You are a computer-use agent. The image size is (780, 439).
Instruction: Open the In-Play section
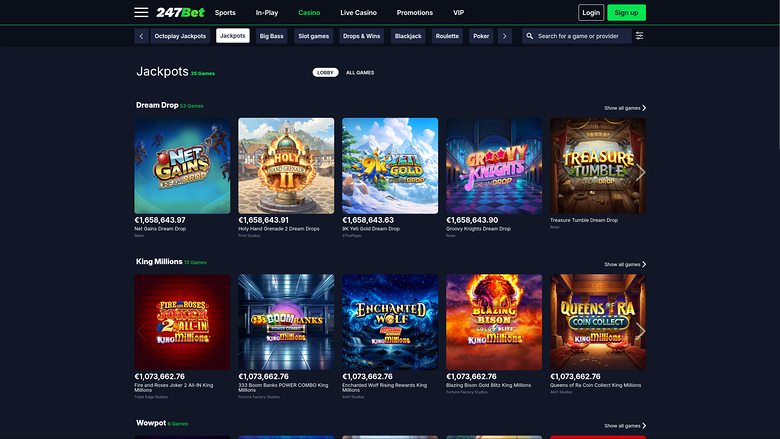point(267,12)
